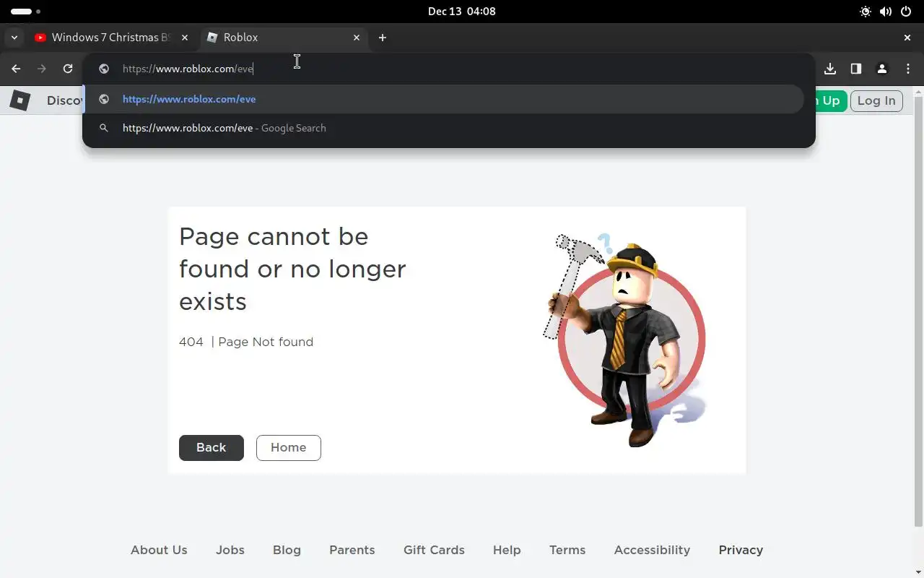Click the browser back arrow
Image resolution: width=924 pixels, height=578 pixels.
point(16,69)
